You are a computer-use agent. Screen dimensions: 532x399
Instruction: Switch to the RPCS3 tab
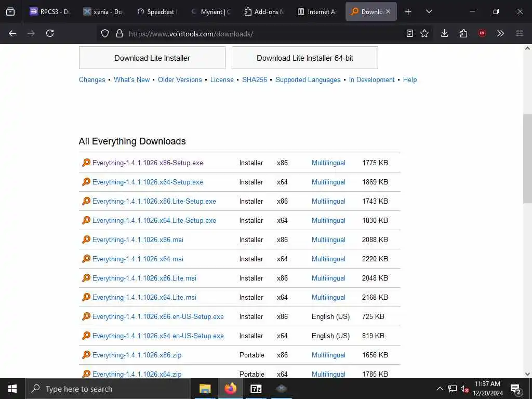49,11
